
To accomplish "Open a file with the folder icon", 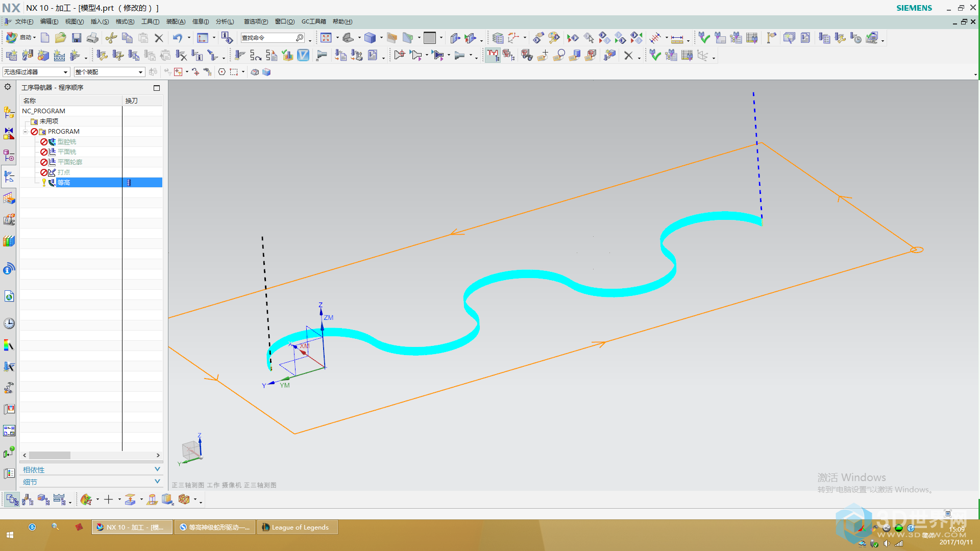I will click(60, 38).
